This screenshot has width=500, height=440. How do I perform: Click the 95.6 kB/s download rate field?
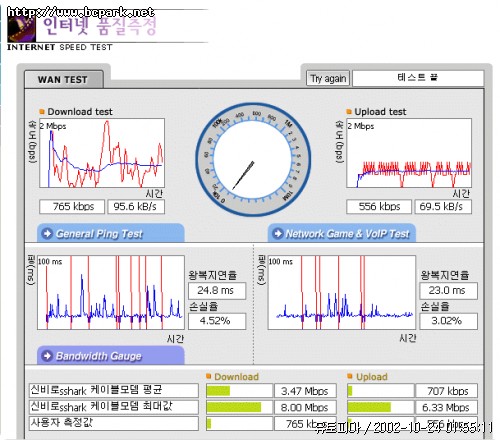(136, 207)
